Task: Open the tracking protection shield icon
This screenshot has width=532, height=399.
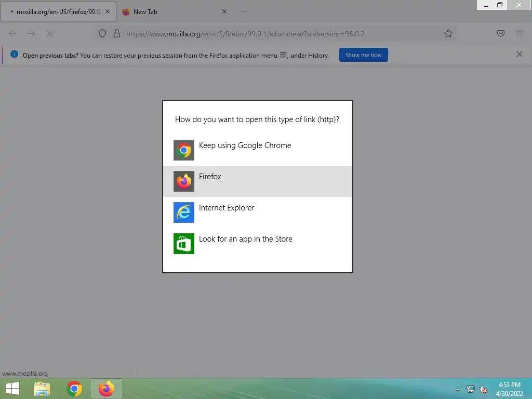Action: click(x=102, y=33)
